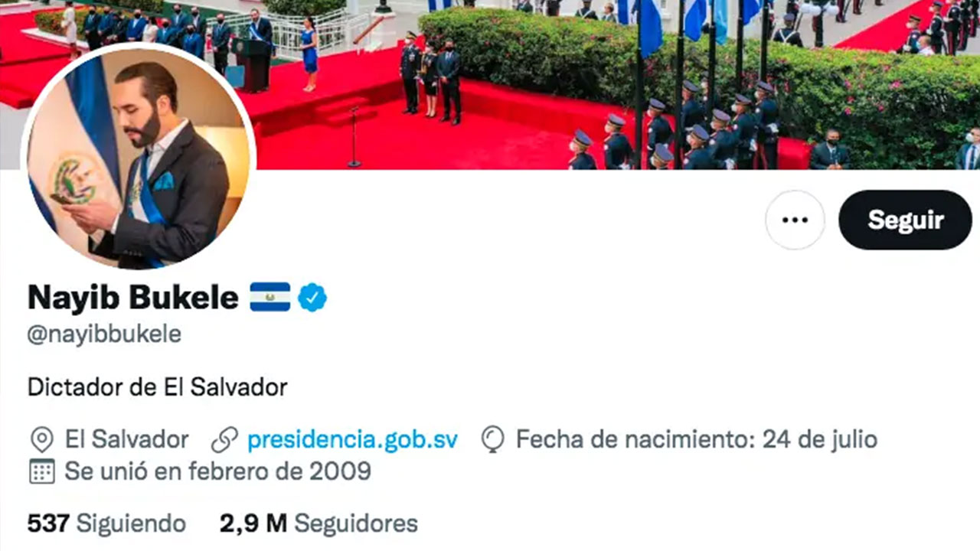Open the three-dot more options menu
This screenshot has height=551, width=980.
(795, 220)
